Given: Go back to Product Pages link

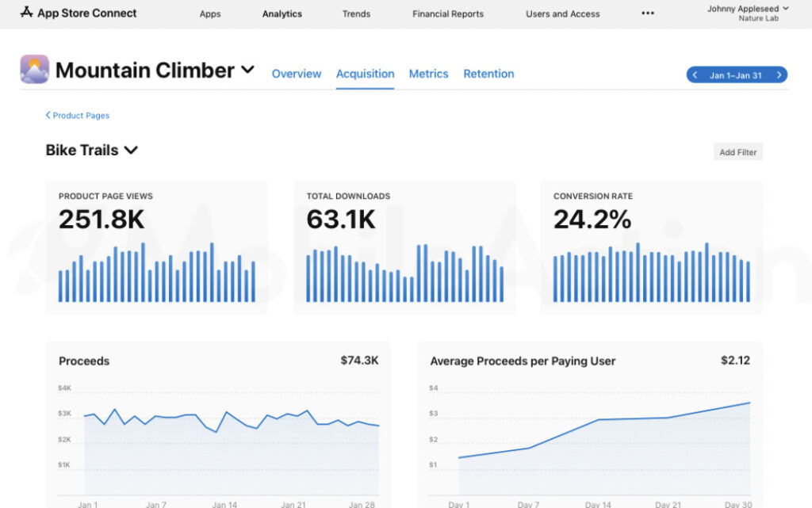Looking at the screenshot, I should click(x=81, y=116).
